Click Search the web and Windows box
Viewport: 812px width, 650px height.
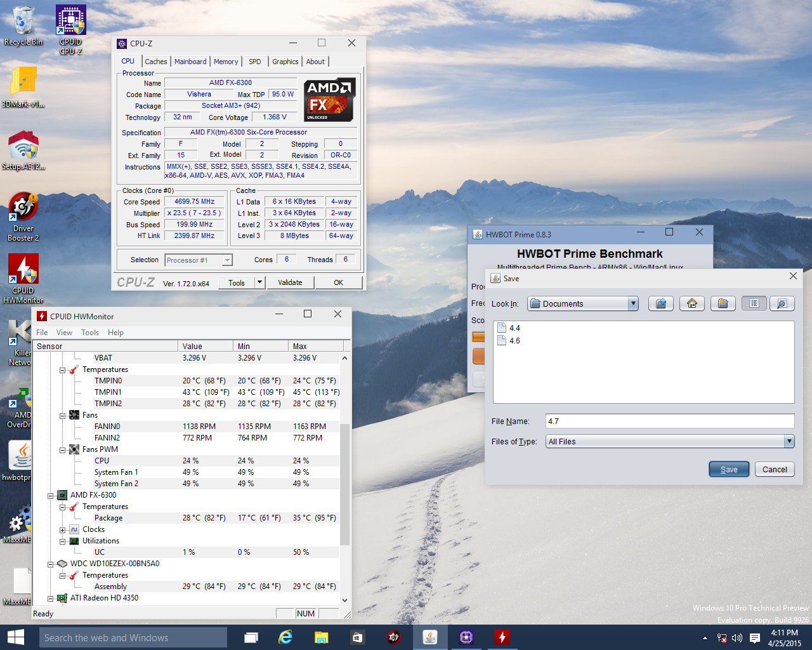click(x=133, y=637)
